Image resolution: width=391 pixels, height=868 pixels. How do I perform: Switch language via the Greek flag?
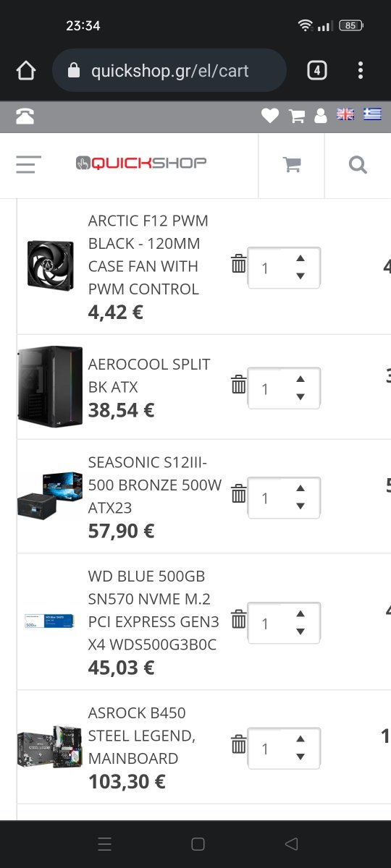tap(373, 114)
